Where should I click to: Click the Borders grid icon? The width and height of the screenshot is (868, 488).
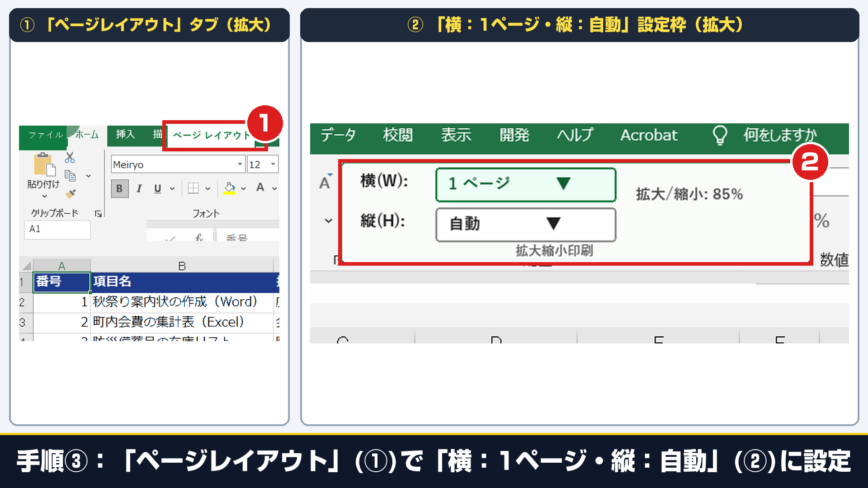[x=193, y=188]
